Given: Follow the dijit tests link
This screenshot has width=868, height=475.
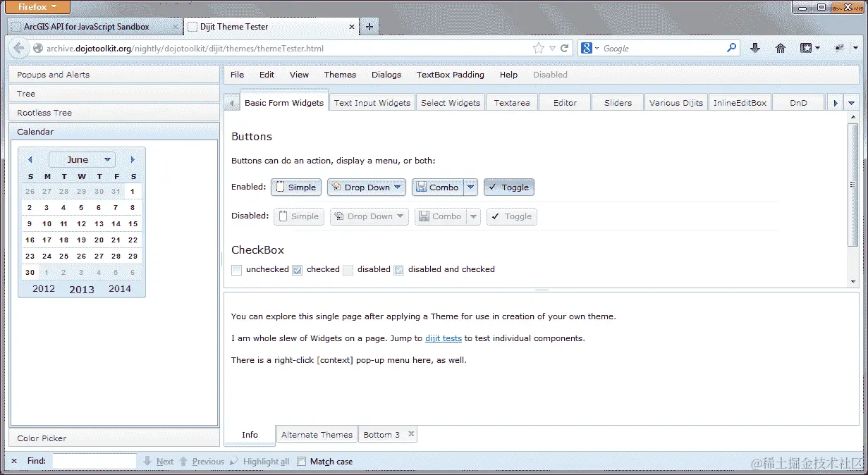Looking at the screenshot, I should click(444, 338).
